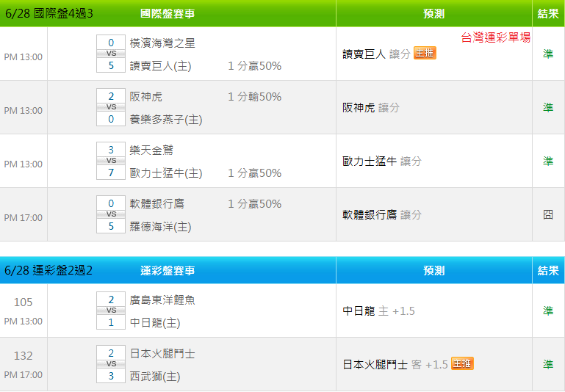Viewport: 565px width, 392px height.
Task: Click the 6/28 國際盤4過3 header title
Action: coord(48,14)
